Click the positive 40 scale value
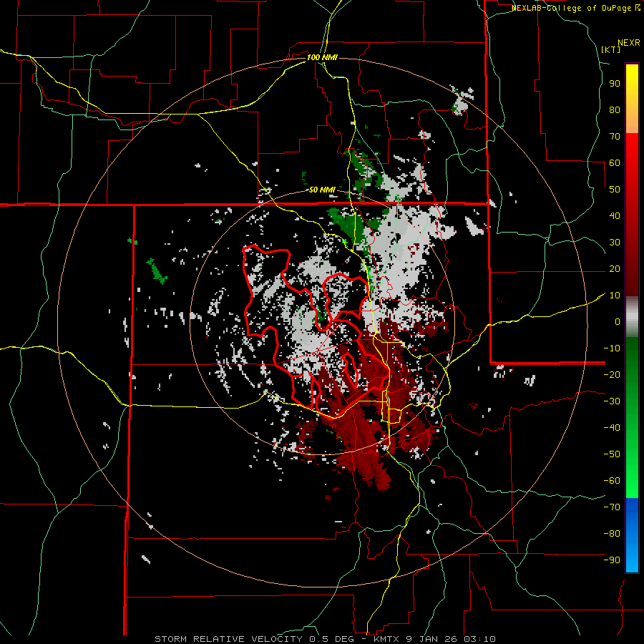Viewport: 644px width, 644px height. pos(615,216)
